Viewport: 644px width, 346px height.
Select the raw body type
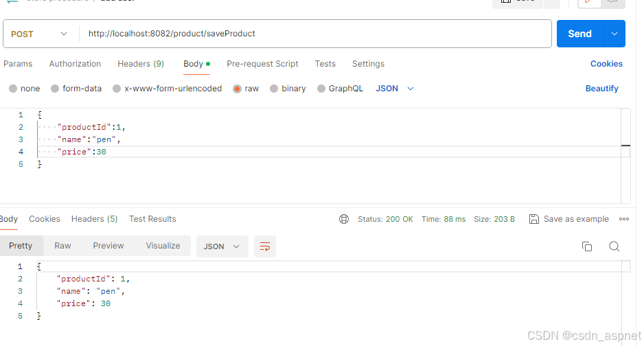click(246, 89)
